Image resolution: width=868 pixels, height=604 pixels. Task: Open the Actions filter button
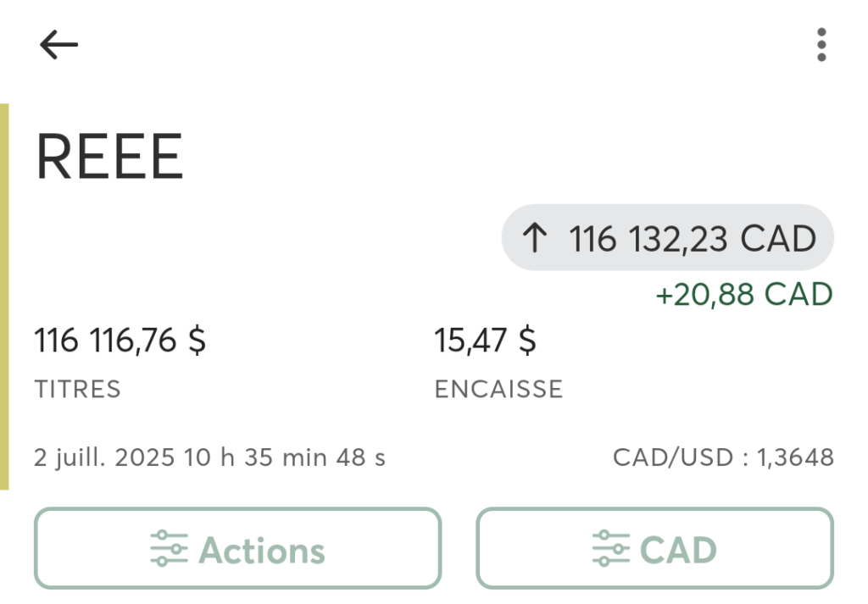[237, 548]
